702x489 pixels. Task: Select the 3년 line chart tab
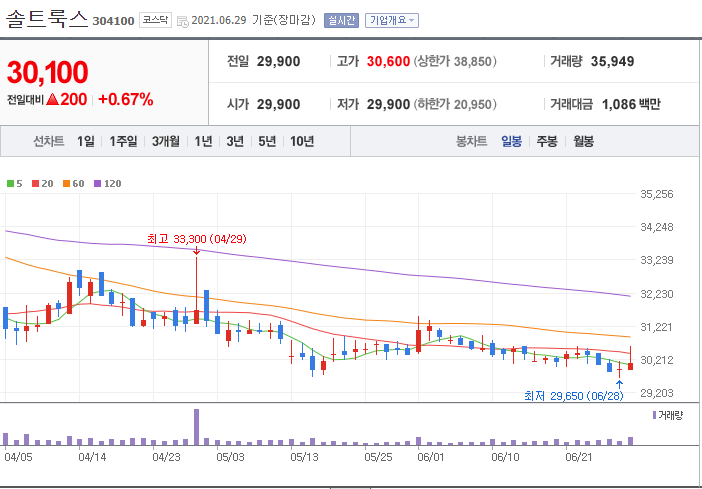coord(235,142)
